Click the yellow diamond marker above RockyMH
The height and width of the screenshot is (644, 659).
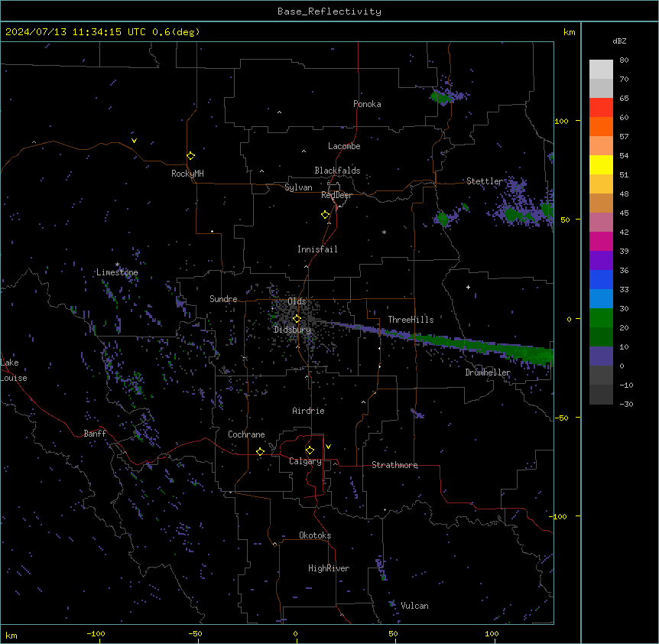coord(190,156)
